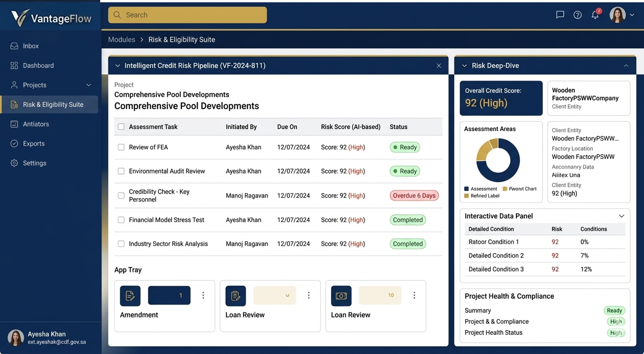Click the Amendment app tray icon

[130, 296]
